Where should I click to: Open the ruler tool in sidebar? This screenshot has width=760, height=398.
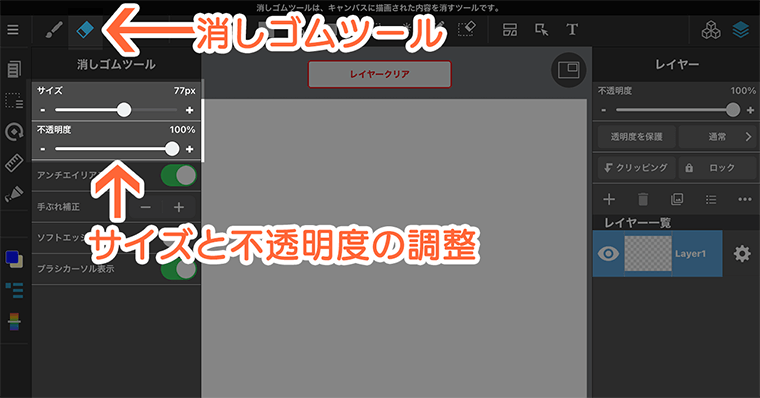tap(14, 163)
